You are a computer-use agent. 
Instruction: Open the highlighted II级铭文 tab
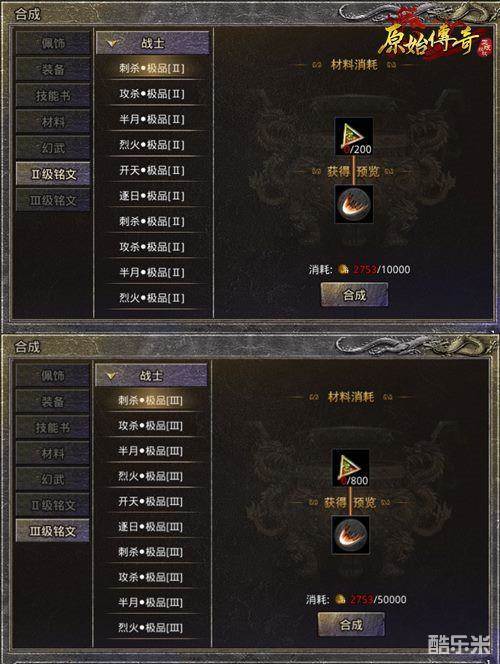click(x=53, y=174)
